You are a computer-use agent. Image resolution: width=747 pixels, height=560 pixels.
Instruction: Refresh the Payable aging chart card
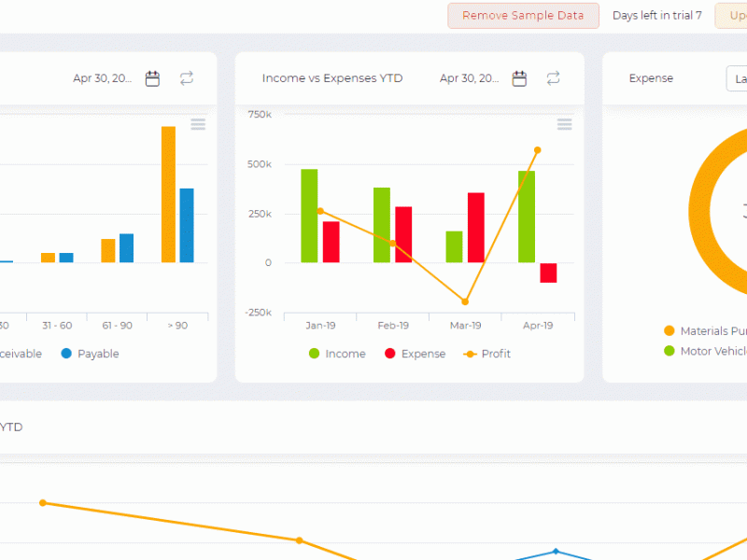(187, 78)
